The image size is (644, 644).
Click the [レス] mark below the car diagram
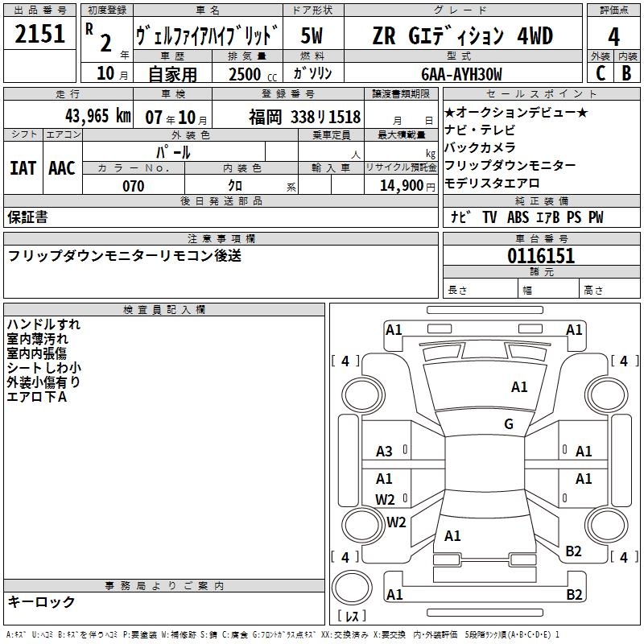click(353, 617)
